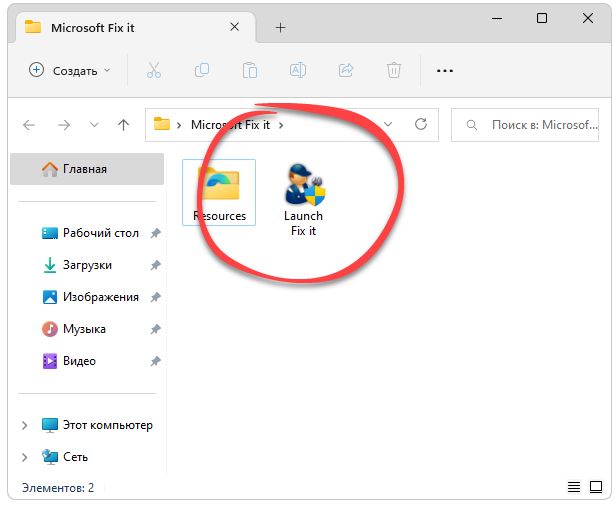The image size is (616, 507).
Task: Select Главная in the sidebar
Action: [x=87, y=169]
